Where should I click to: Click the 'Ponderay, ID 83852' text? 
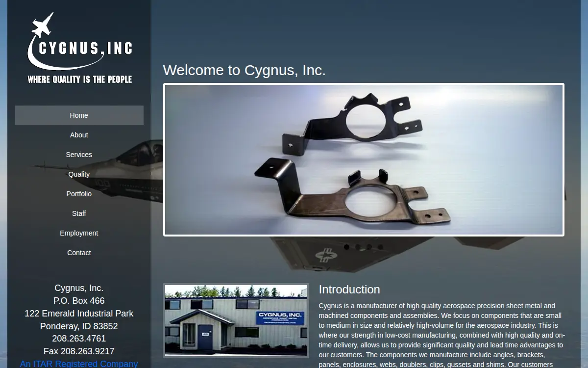point(79,326)
